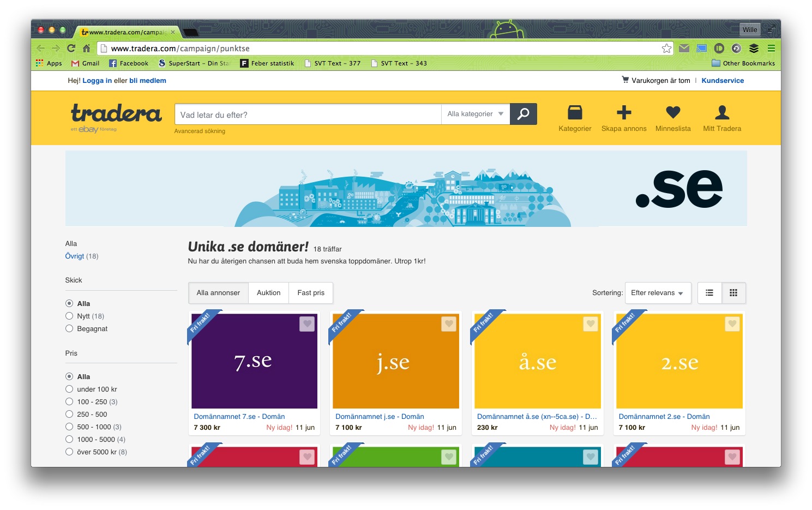The width and height of the screenshot is (812, 510).
Task: Open j.se orange thumbnail
Action: [396, 361]
